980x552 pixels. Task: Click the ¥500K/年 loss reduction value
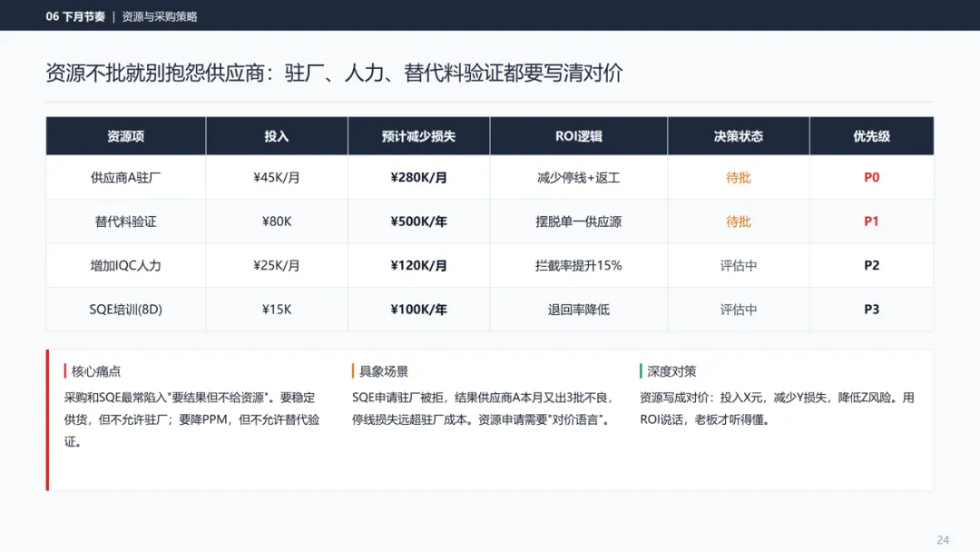click(418, 222)
